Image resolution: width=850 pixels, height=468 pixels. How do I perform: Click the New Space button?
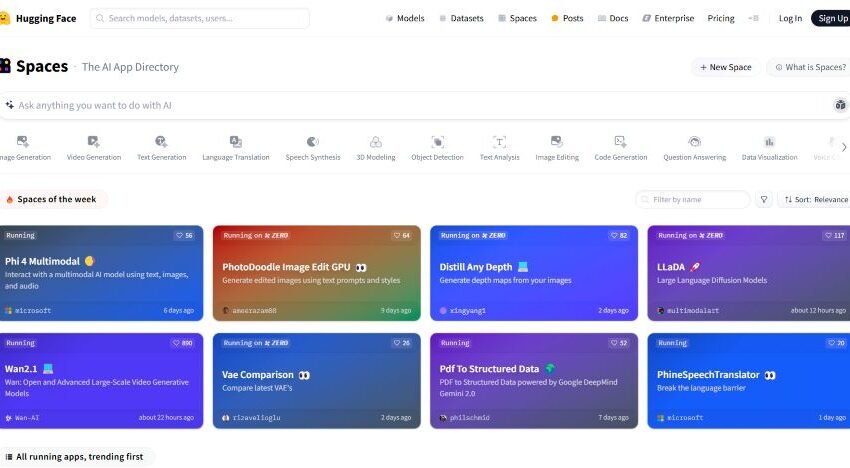725,67
